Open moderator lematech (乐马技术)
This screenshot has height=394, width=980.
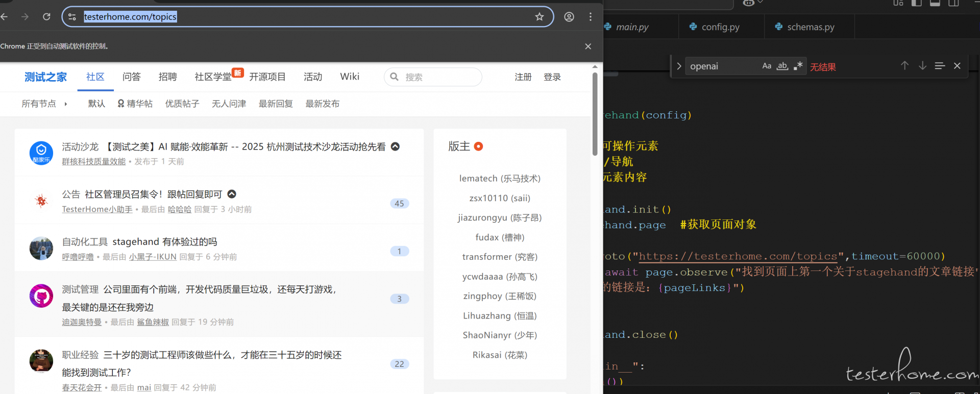pyautogui.click(x=500, y=179)
